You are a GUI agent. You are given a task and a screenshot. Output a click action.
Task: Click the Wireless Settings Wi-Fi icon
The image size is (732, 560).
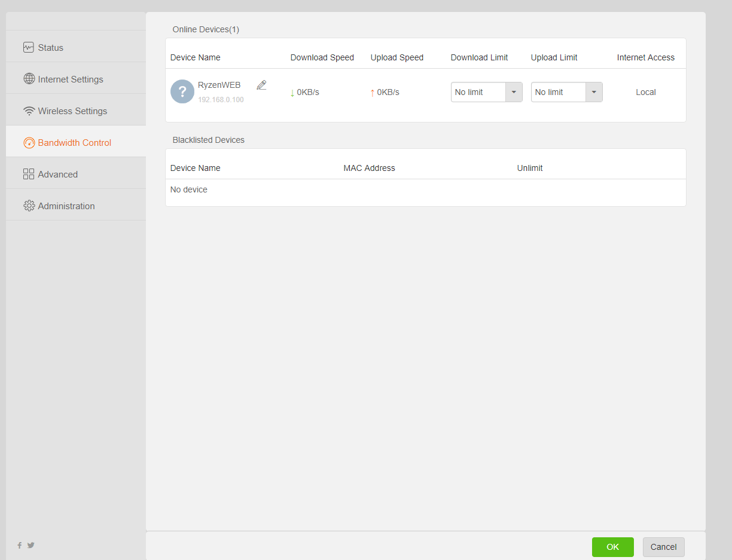click(x=29, y=111)
